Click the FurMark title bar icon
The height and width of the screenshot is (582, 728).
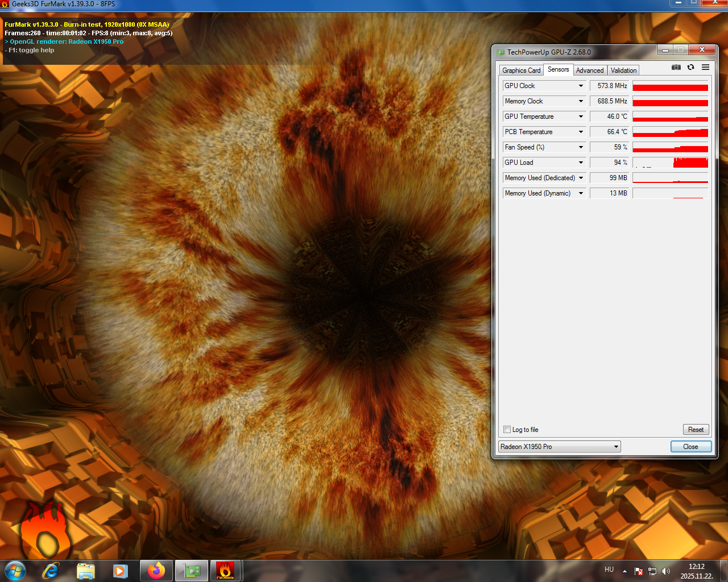click(5, 4)
